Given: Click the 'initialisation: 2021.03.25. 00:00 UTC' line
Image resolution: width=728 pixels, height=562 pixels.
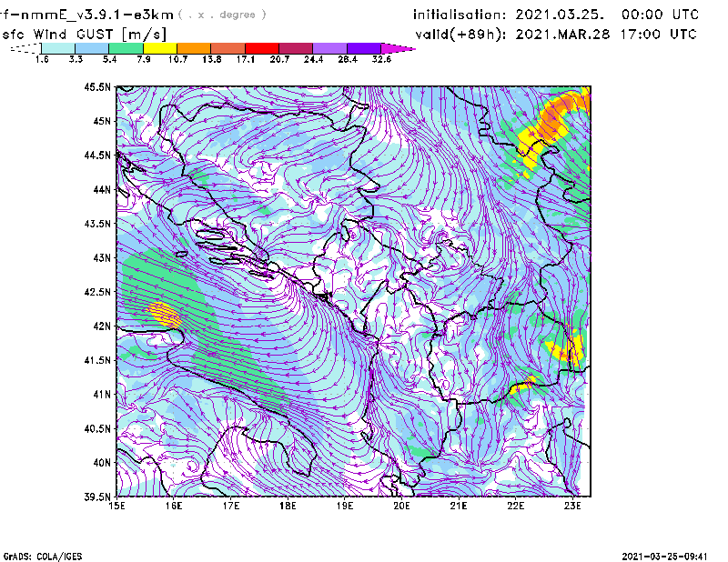Looking at the screenshot, I should [556, 15].
